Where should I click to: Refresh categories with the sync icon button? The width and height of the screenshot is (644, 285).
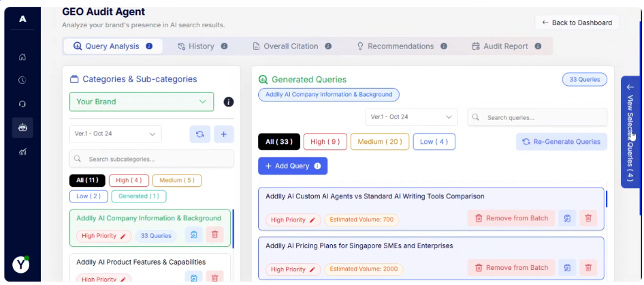(200, 134)
